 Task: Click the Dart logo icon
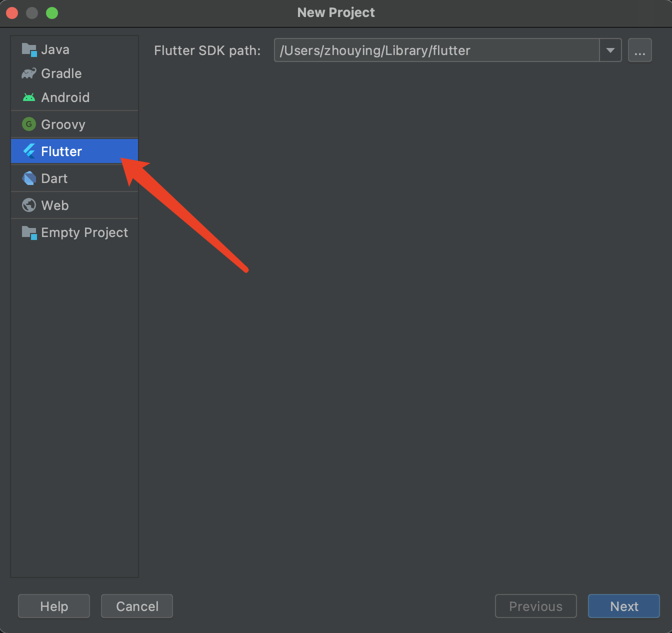[x=29, y=178]
